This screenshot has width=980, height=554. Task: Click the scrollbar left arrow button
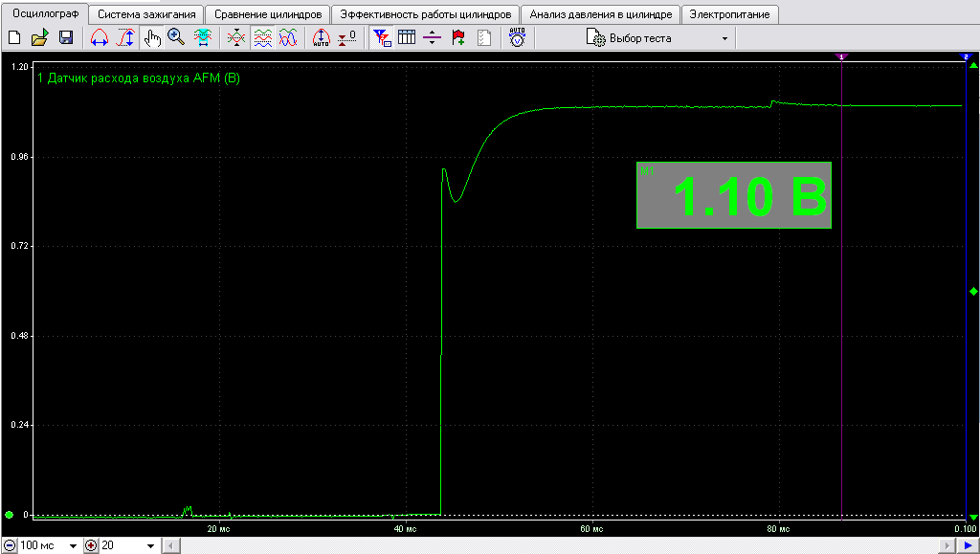[x=171, y=546]
